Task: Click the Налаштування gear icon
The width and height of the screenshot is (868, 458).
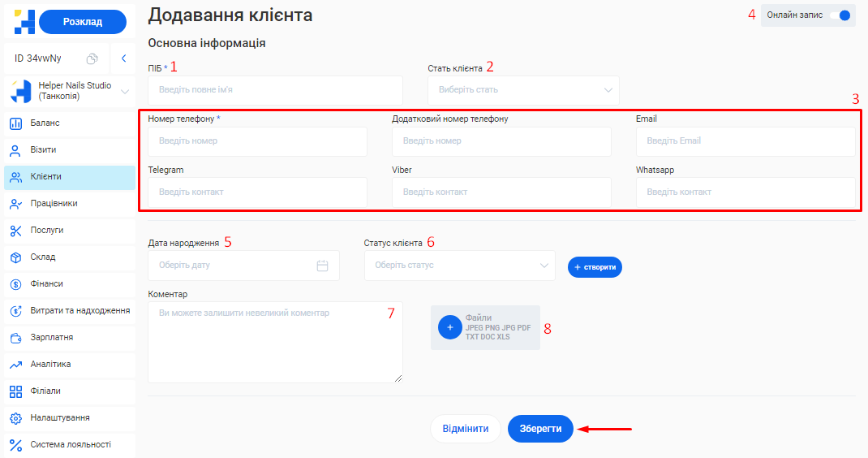Action: coord(15,418)
